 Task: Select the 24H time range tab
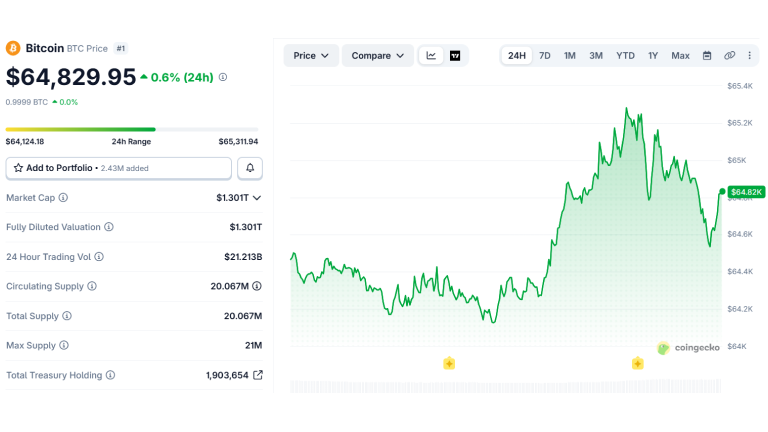coord(517,55)
